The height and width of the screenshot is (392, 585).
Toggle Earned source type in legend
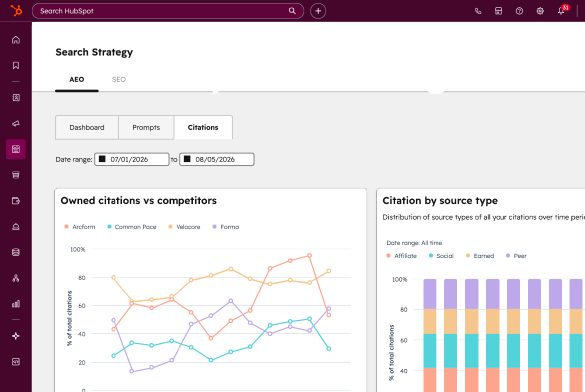coord(480,256)
